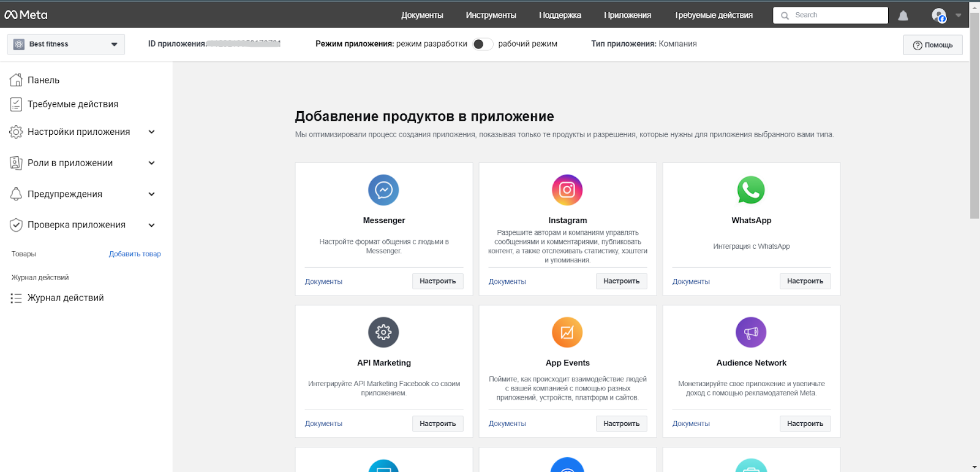The image size is (980, 472).
Task: Open Документы link for Instagram
Action: point(507,282)
